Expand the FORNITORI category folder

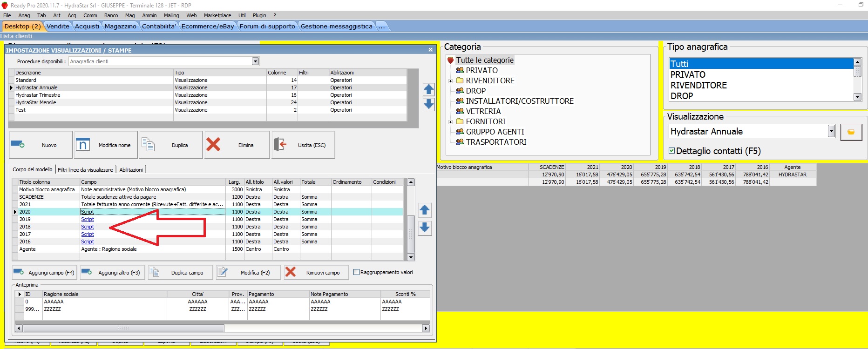(x=450, y=122)
